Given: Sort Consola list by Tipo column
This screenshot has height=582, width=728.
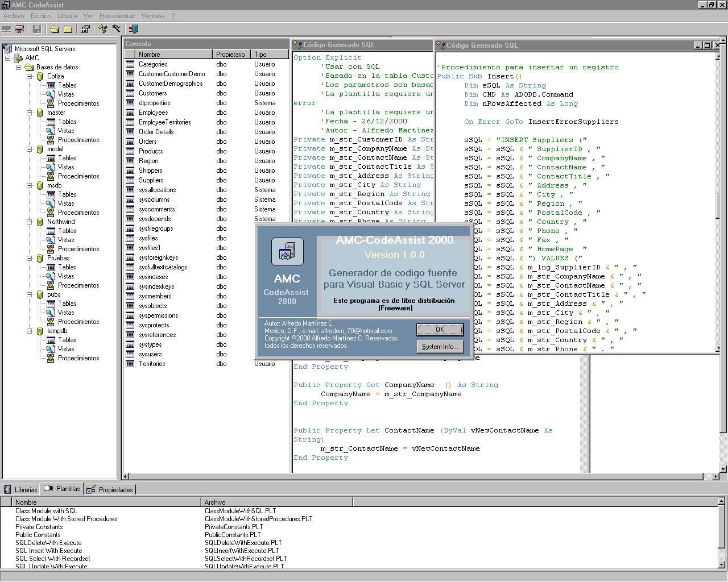Looking at the screenshot, I should [271, 55].
